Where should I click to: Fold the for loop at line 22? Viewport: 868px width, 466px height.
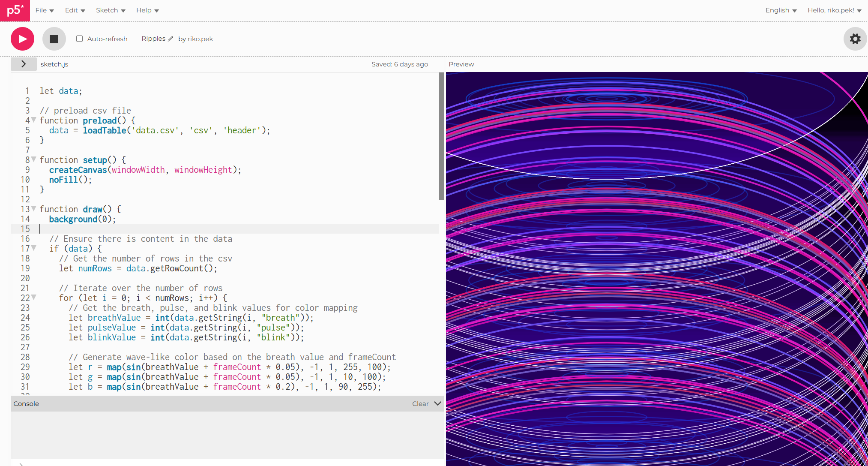33,298
